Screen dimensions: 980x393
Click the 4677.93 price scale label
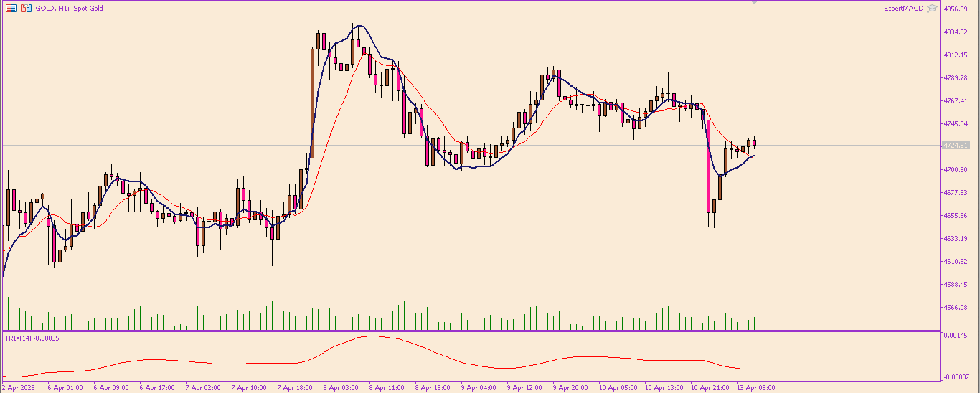tap(956, 193)
